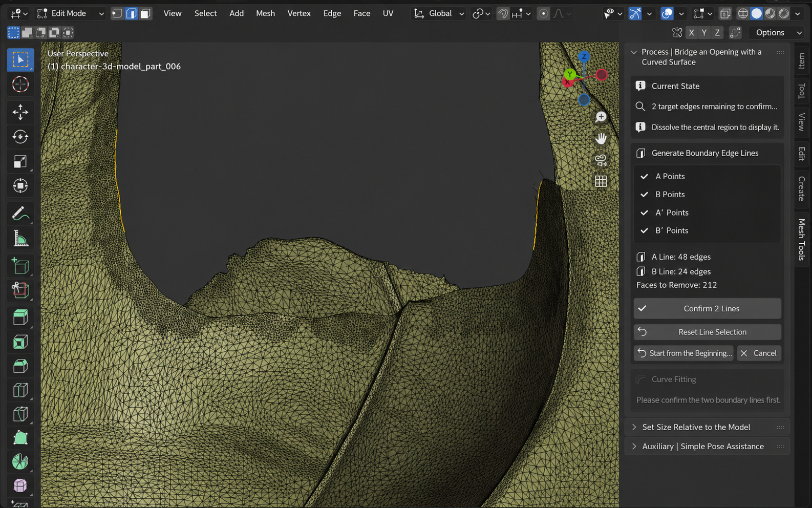Enable edge select mode

click(132, 13)
